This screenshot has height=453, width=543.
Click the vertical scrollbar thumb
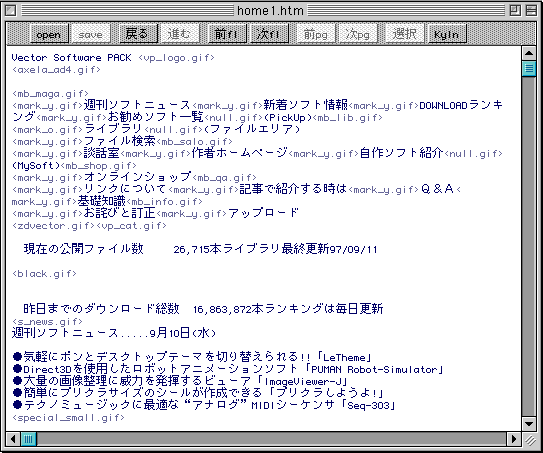coord(529,68)
